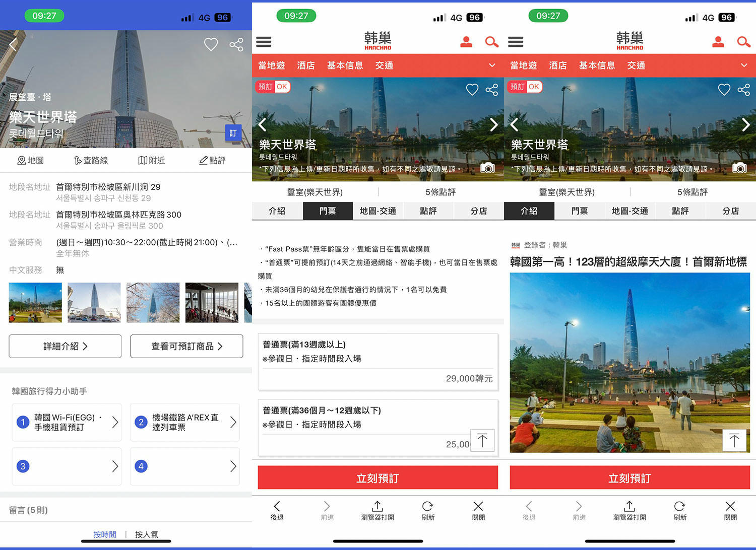Sort comments by 按人氣
Screen dimensions: 756x550
point(146,534)
